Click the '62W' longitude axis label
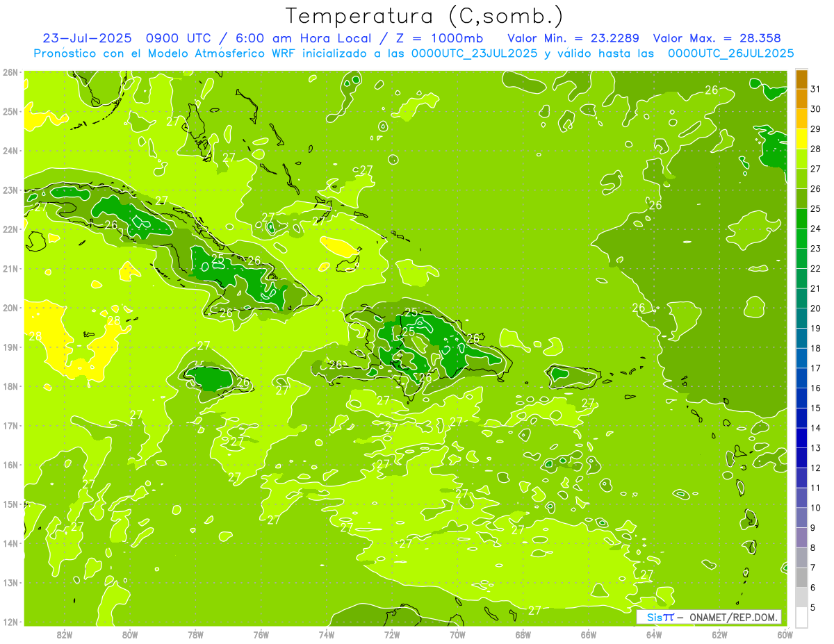This screenshot has height=644, width=834. point(719,634)
